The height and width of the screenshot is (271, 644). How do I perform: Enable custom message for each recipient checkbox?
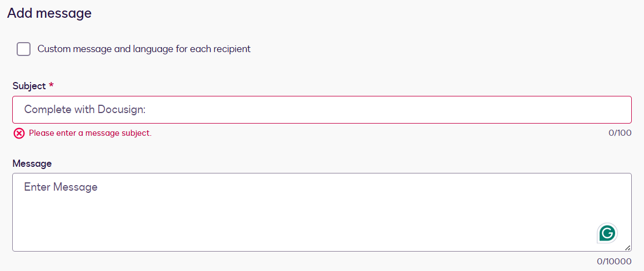[24, 49]
